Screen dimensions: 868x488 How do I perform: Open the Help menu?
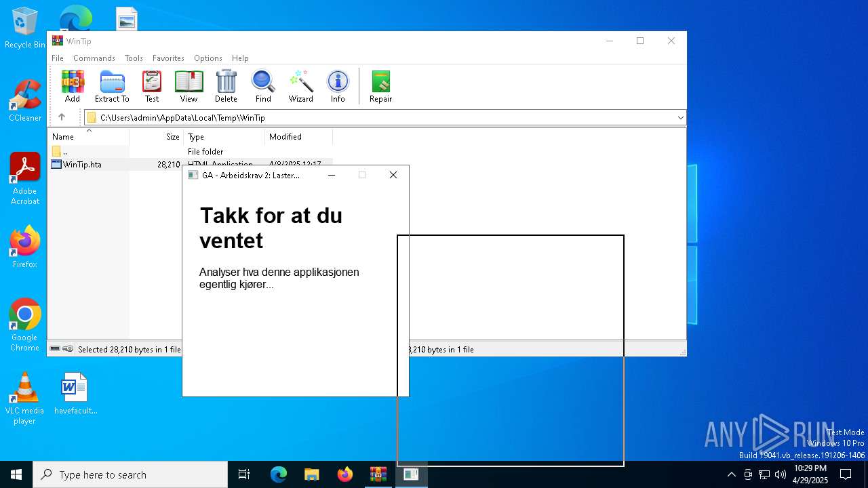240,58
